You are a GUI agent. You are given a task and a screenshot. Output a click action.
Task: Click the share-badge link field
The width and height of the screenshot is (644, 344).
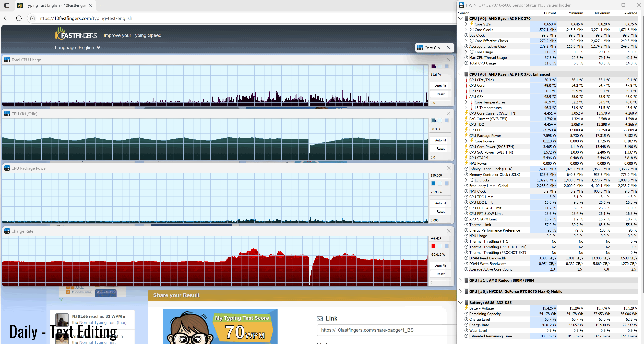coord(387,330)
